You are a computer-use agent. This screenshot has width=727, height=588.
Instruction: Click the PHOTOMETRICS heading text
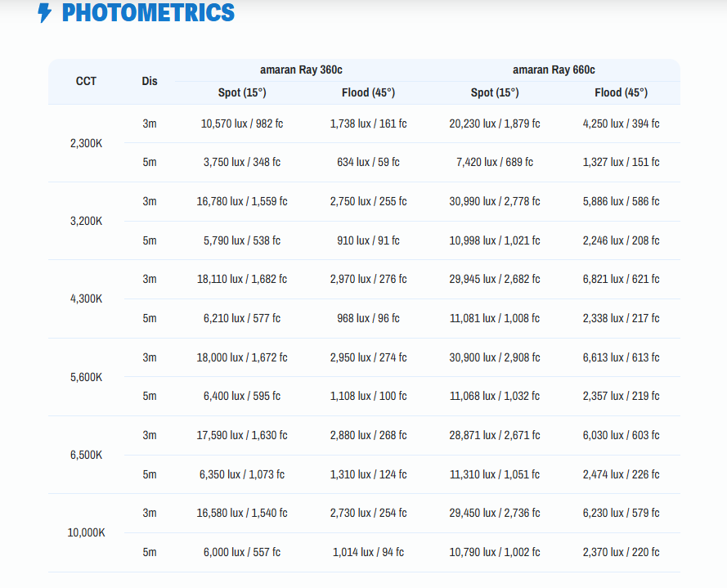pyautogui.click(x=148, y=13)
